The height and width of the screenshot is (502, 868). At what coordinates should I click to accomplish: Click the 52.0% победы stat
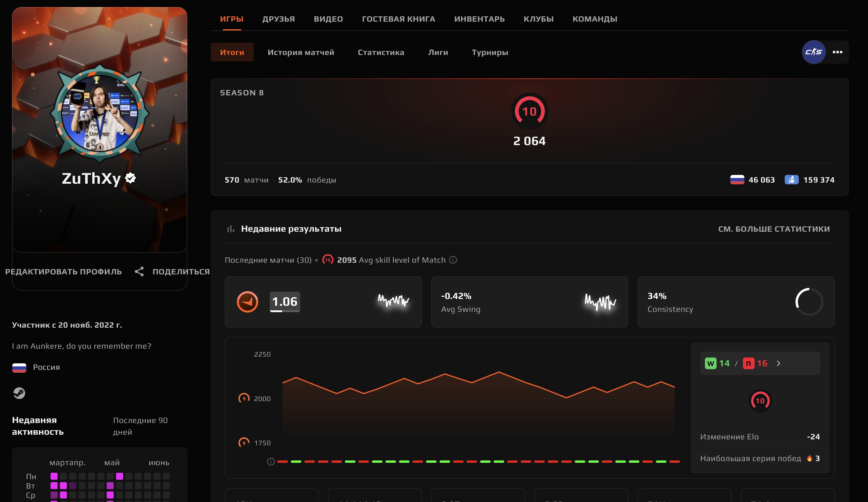click(307, 180)
